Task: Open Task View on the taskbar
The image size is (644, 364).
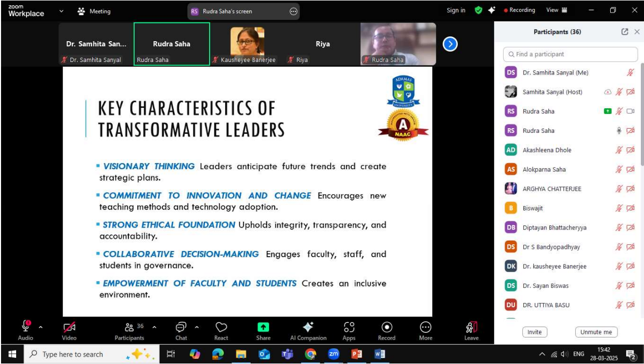Action: (171, 354)
